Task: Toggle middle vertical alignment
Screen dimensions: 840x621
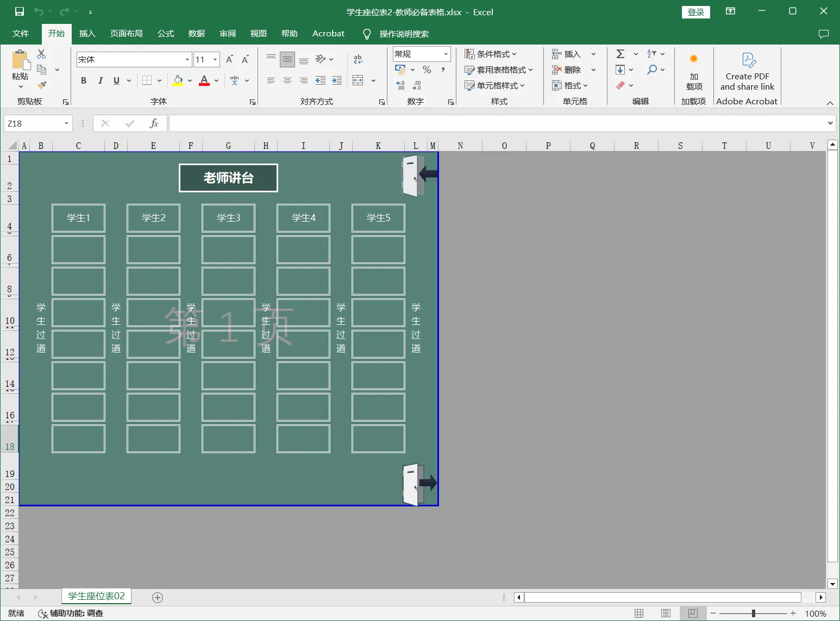Action: 287,59
